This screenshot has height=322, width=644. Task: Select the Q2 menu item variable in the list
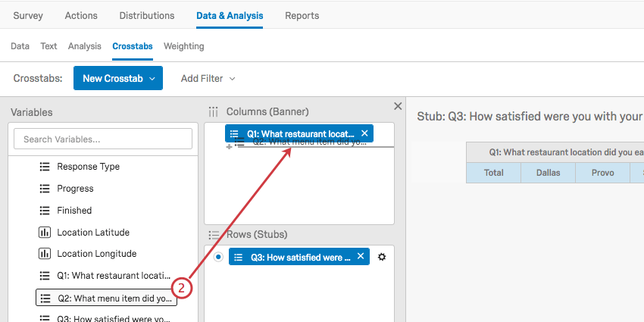[x=106, y=299]
